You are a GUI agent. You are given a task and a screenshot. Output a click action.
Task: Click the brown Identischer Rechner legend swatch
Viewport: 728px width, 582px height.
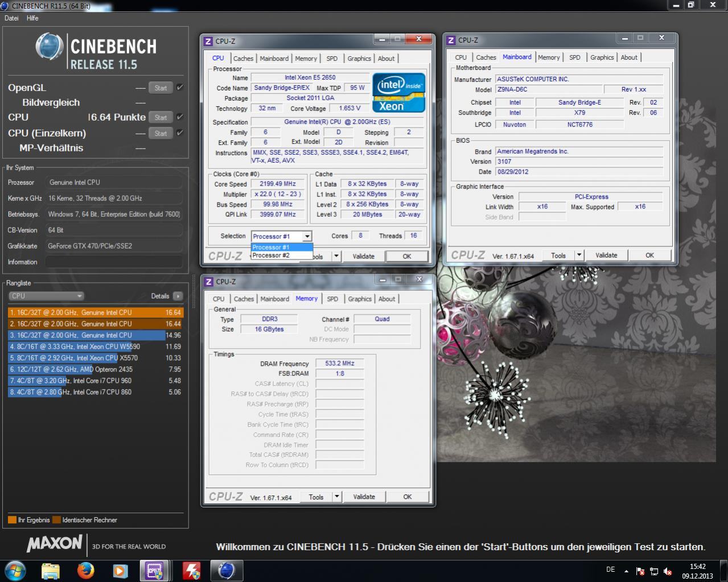[56, 520]
